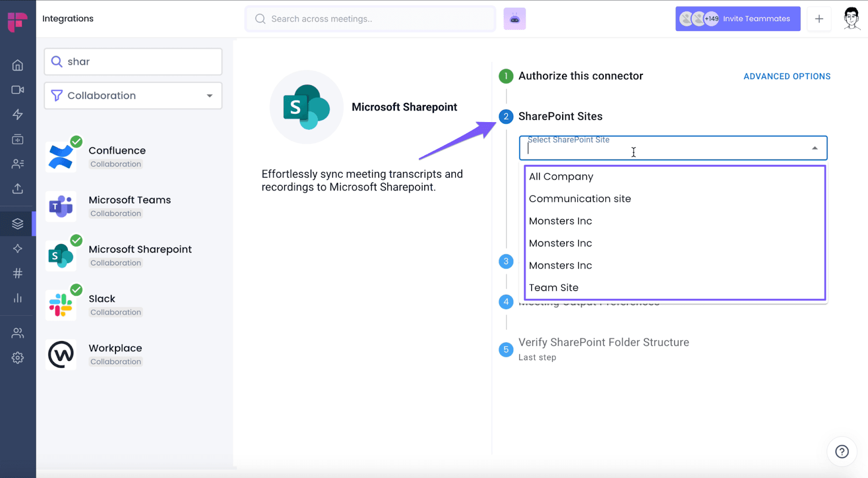Screen dimensions: 868x478
Task: Open the contacts list sidebar icon
Action: pyautogui.click(x=17, y=163)
